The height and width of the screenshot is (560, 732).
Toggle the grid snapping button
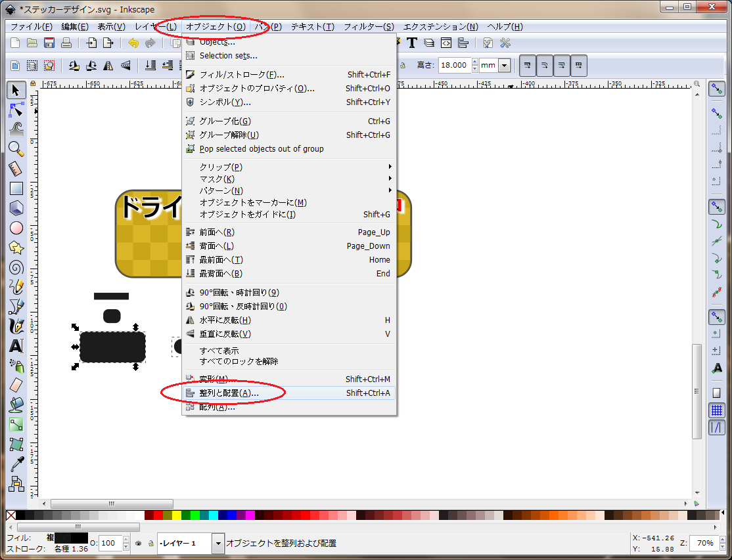tap(717, 410)
